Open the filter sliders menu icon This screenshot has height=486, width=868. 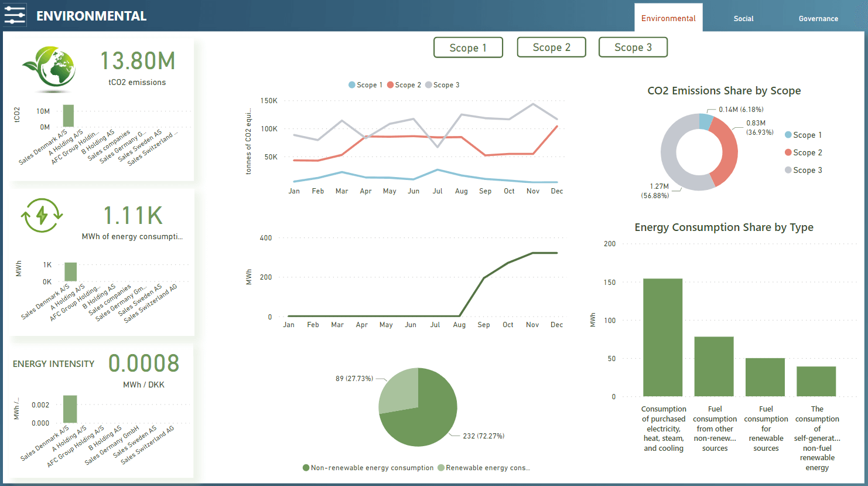pos(15,15)
